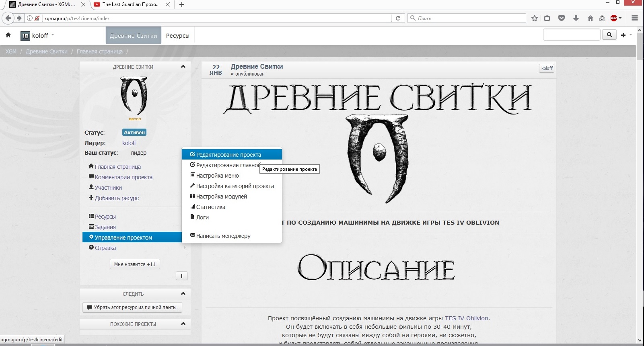Expand the koloff user dropdown
The height and width of the screenshot is (346, 644).
tap(53, 35)
